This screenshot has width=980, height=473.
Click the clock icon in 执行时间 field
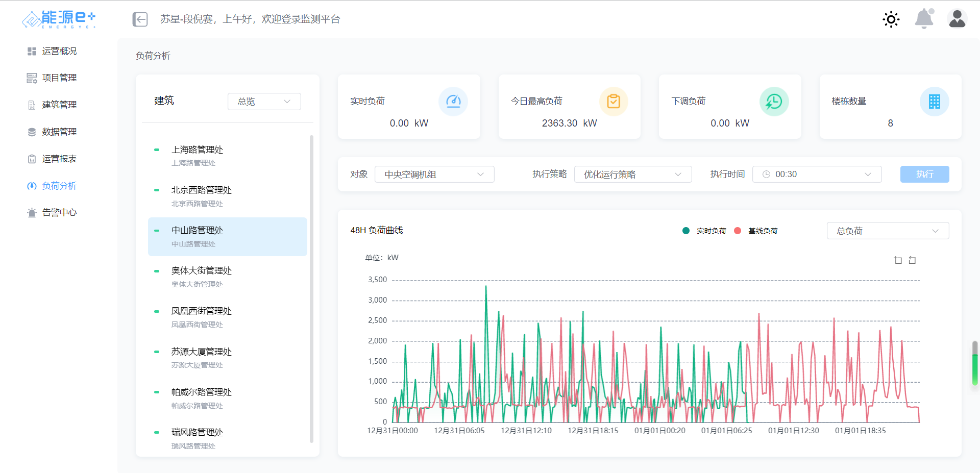[x=766, y=175]
